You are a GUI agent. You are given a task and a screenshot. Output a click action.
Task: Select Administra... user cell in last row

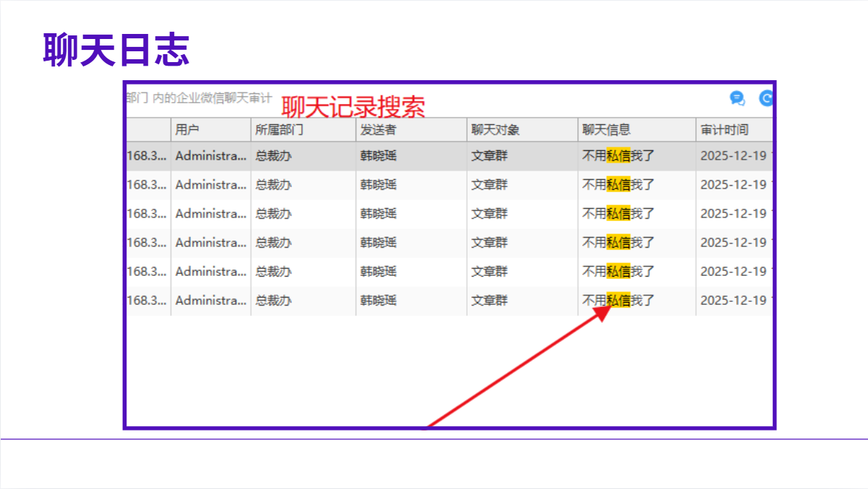[x=210, y=300]
